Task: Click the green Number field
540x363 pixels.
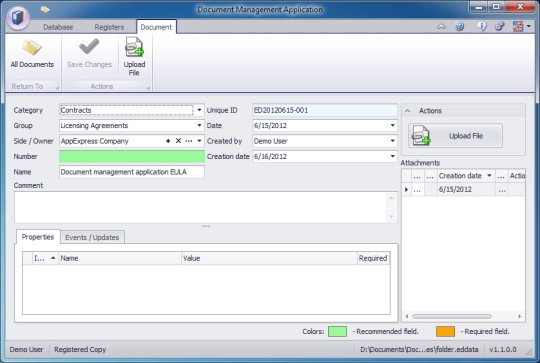Action: click(x=132, y=156)
